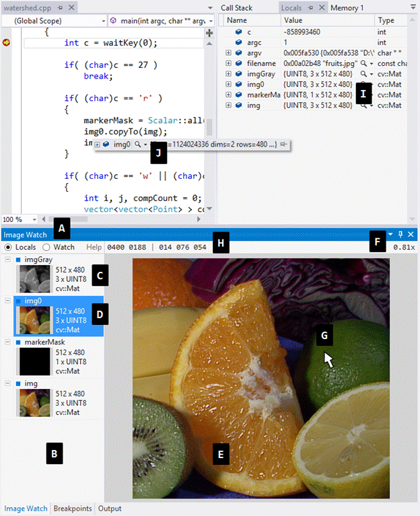Viewport: 420px width, 516px height.
Task: Expand the img0 variable in Locals
Action: 228,84
